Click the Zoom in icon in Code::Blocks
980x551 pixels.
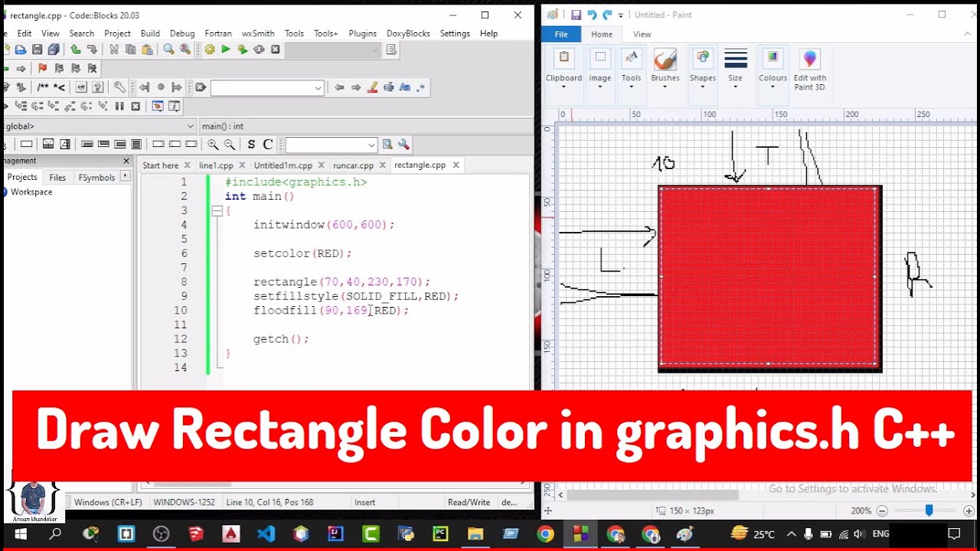[212, 144]
